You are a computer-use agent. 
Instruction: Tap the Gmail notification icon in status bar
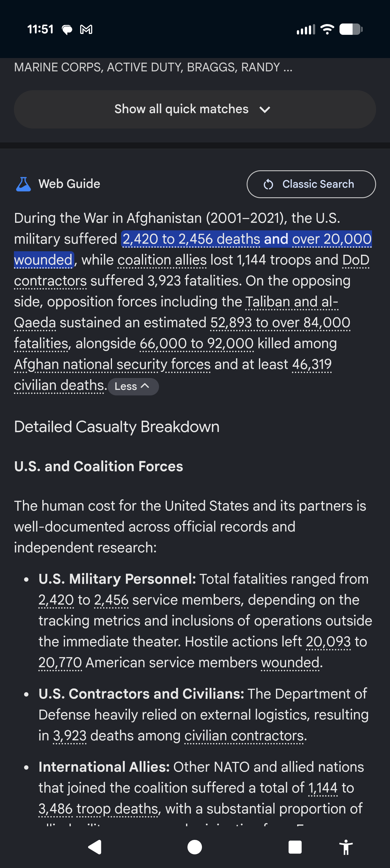coord(86,30)
